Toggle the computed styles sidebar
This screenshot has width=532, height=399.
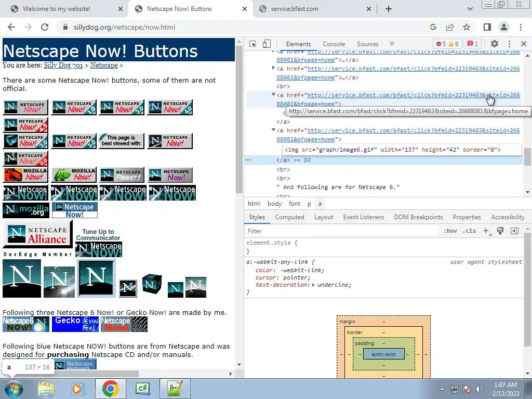coord(514,231)
